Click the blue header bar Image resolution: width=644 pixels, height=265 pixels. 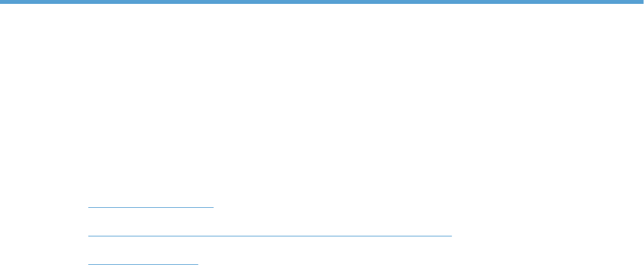tap(322, 2)
